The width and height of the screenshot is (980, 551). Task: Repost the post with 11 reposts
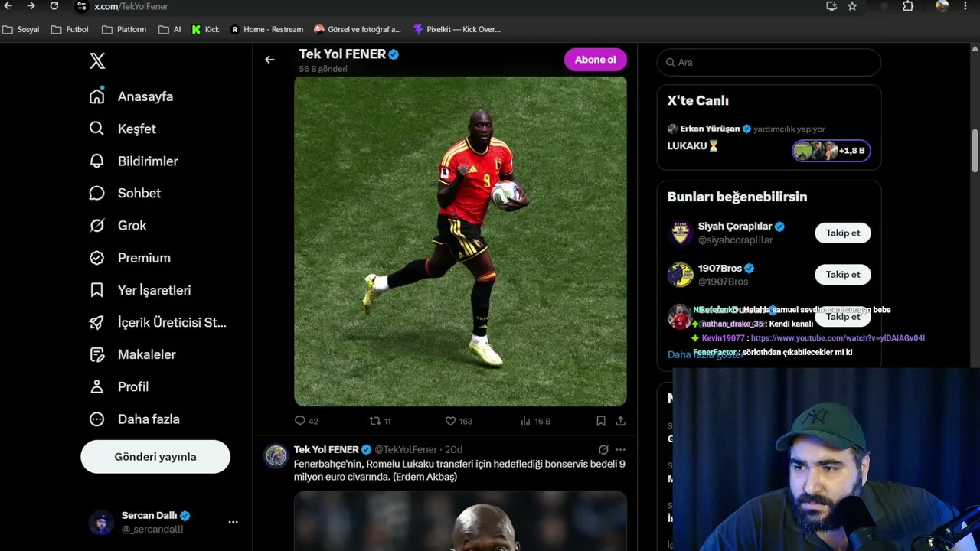click(x=381, y=421)
